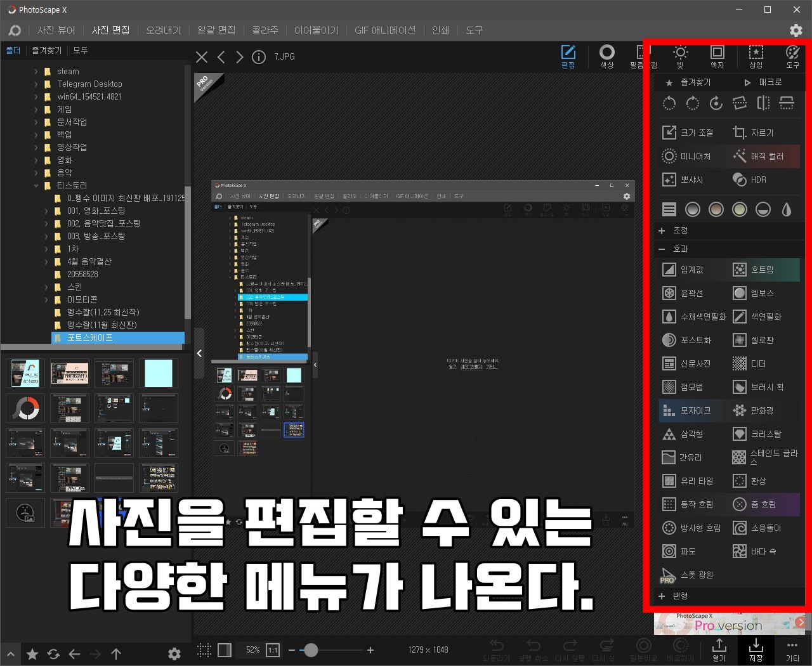Select the Telegram Desktop folder

click(89, 84)
